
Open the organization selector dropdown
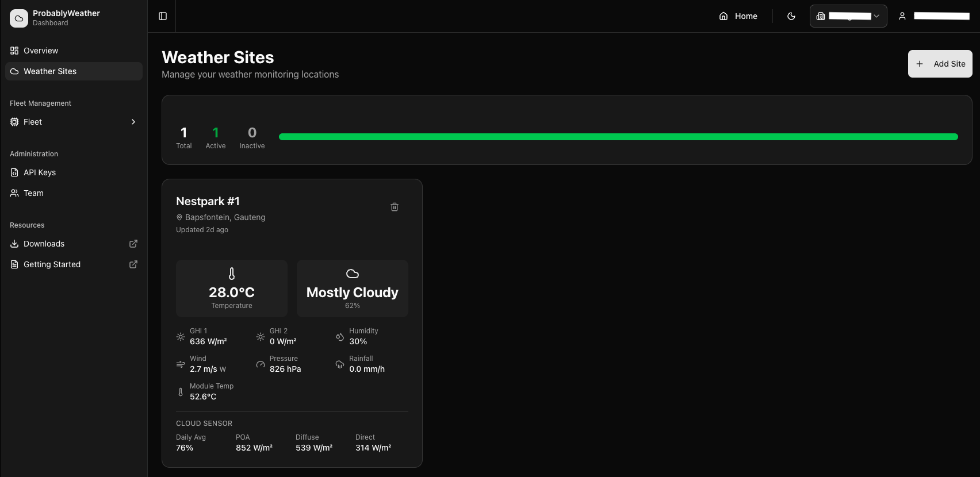coord(848,16)
